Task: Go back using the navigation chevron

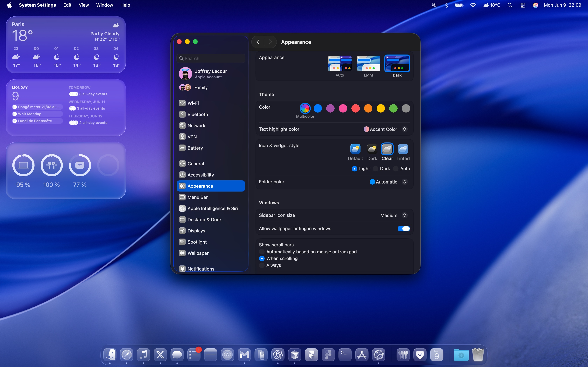Action: [x=258, y=42]
